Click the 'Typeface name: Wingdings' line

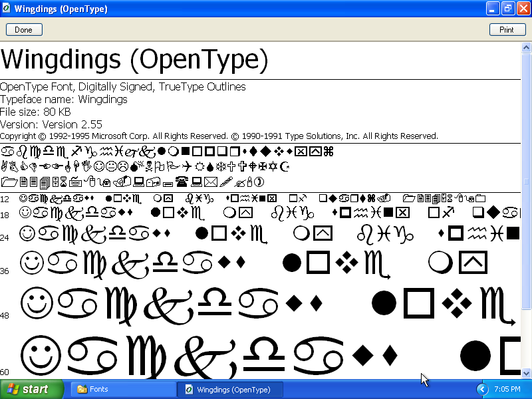64,99
